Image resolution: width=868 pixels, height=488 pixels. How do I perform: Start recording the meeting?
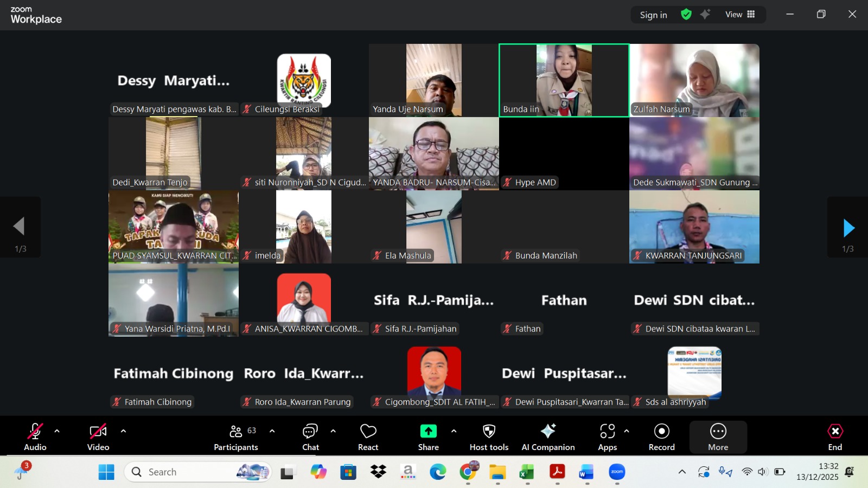661,436
